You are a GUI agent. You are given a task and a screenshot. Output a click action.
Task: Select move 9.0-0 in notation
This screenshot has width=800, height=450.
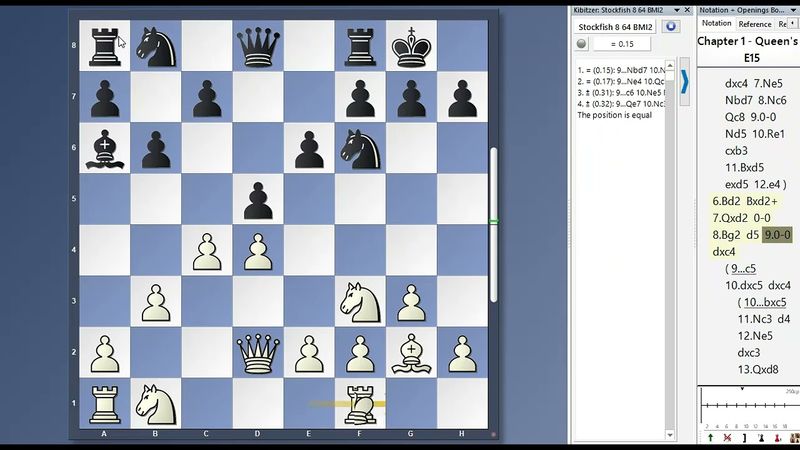point(777,235)
